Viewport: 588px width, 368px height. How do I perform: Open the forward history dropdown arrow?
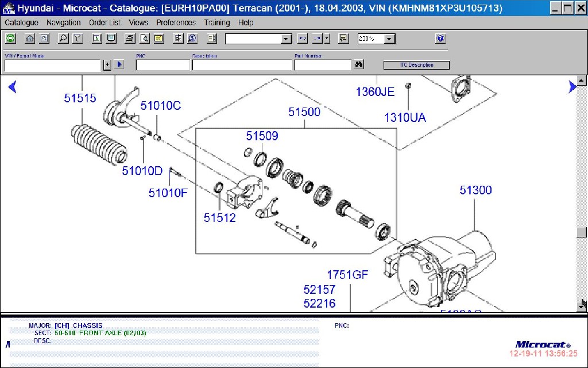point(327,39)
